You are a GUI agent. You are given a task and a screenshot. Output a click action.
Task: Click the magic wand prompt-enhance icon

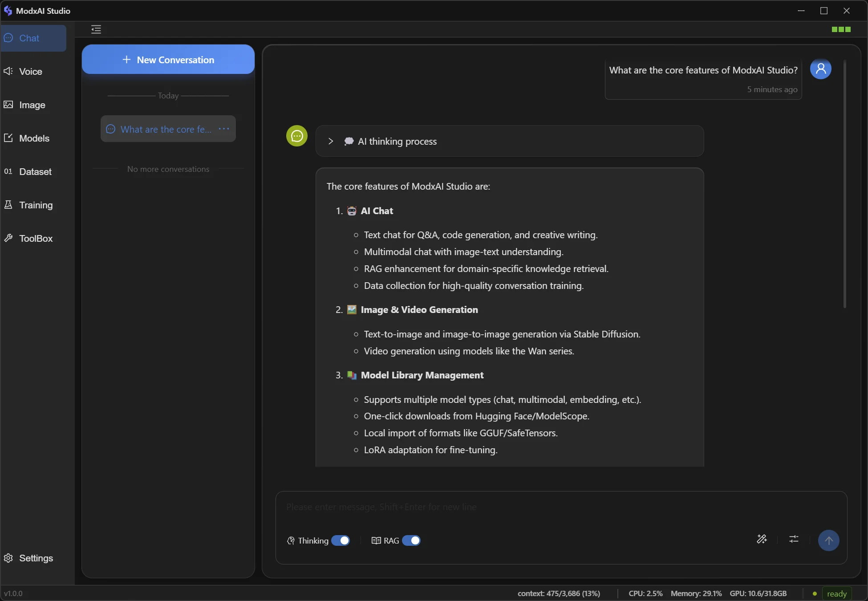point(762,540)
